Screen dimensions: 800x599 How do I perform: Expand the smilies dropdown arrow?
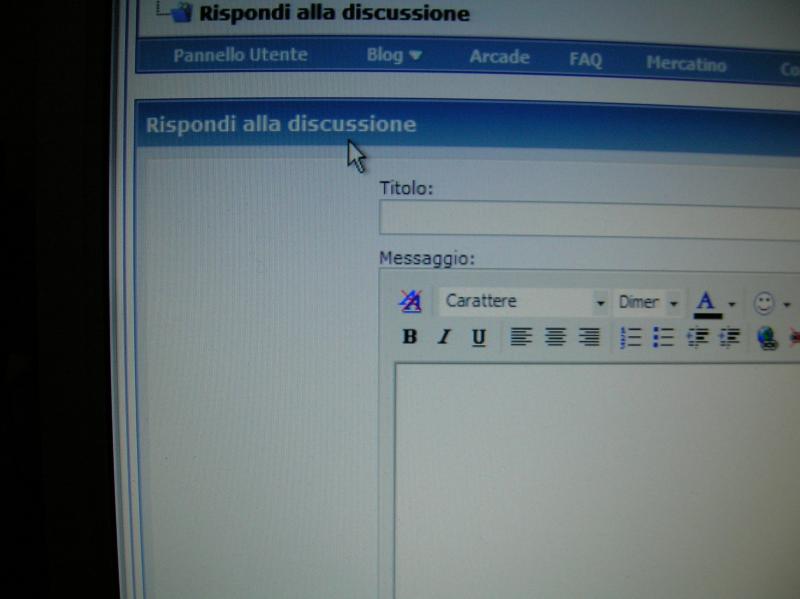pyautogui.click(x=787, y=305)
